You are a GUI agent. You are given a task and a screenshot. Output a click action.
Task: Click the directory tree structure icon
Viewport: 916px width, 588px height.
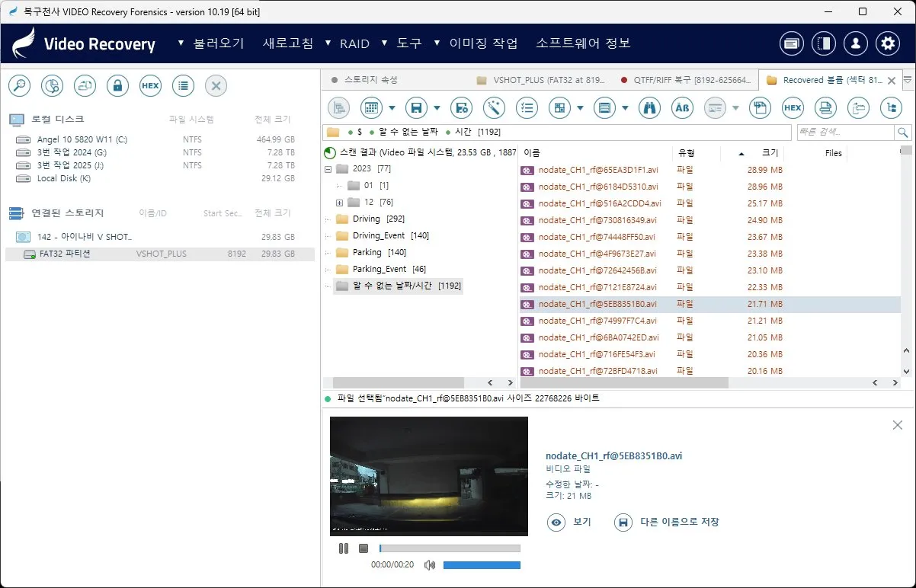(891, 108)
